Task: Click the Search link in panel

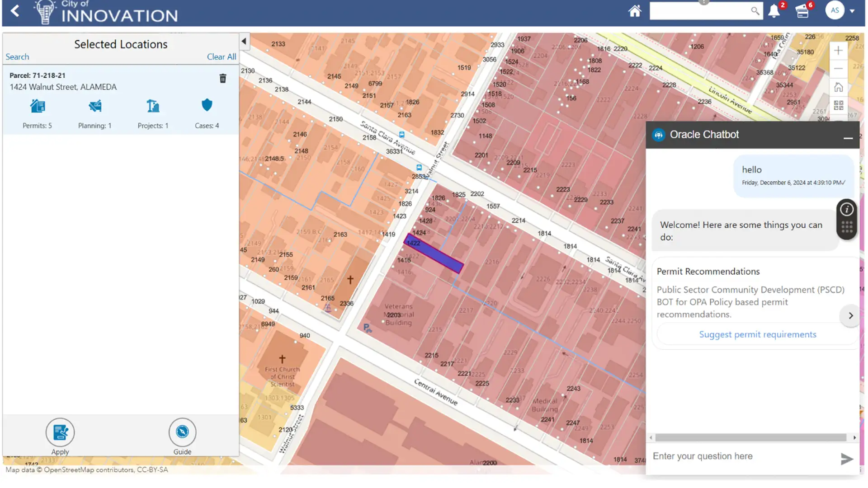Action: pyautogui.click(x=17, y=57)
